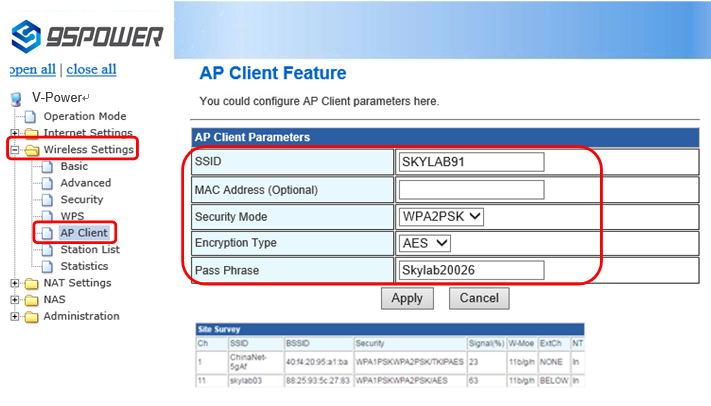Image resolution: width=711 pixels, height=406 pixels.
Task: Click the V-Power root device icon
Action: coord(16,99)
